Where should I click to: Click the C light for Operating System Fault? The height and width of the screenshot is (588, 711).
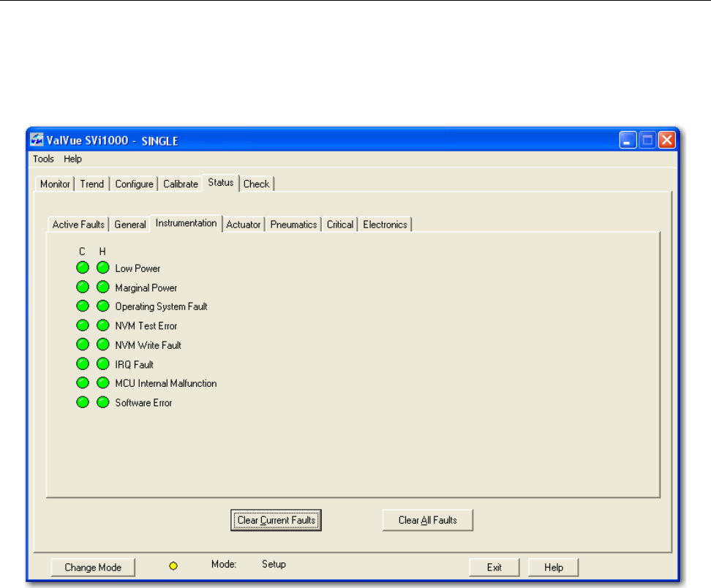click(x=83, y=306)
